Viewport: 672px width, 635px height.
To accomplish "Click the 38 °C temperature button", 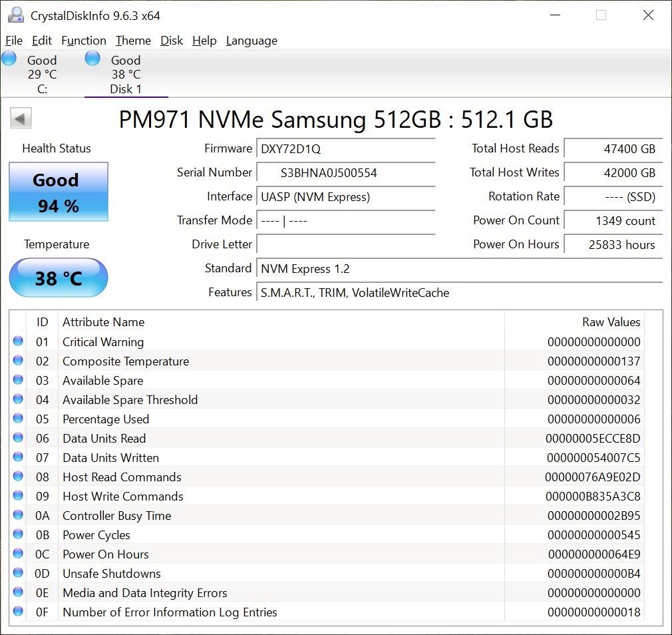I will click(x=59, y=278).
